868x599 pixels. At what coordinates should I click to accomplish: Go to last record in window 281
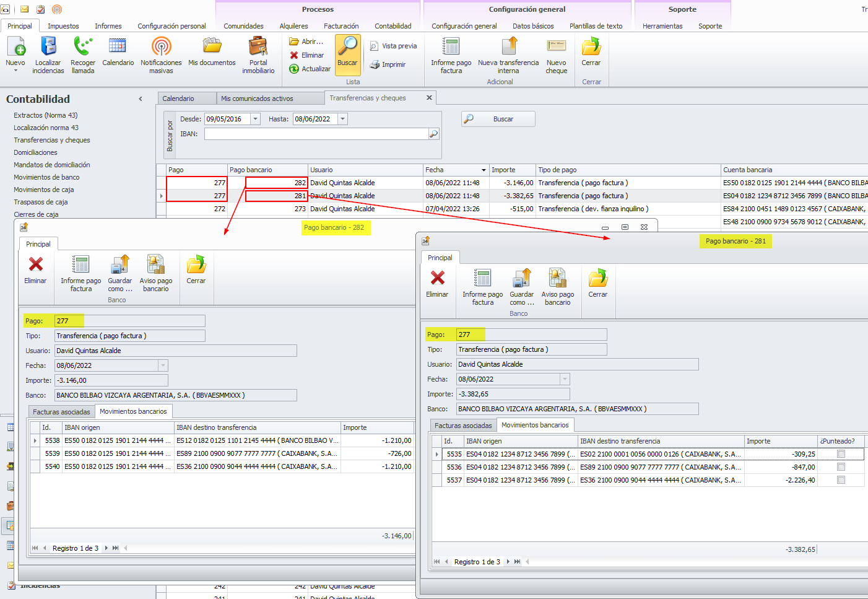[518, 562]
